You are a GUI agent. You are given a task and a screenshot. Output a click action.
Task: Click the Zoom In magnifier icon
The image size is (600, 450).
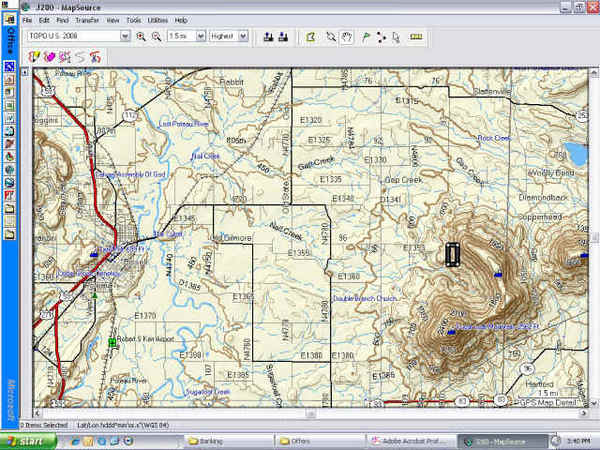(141, 36)
